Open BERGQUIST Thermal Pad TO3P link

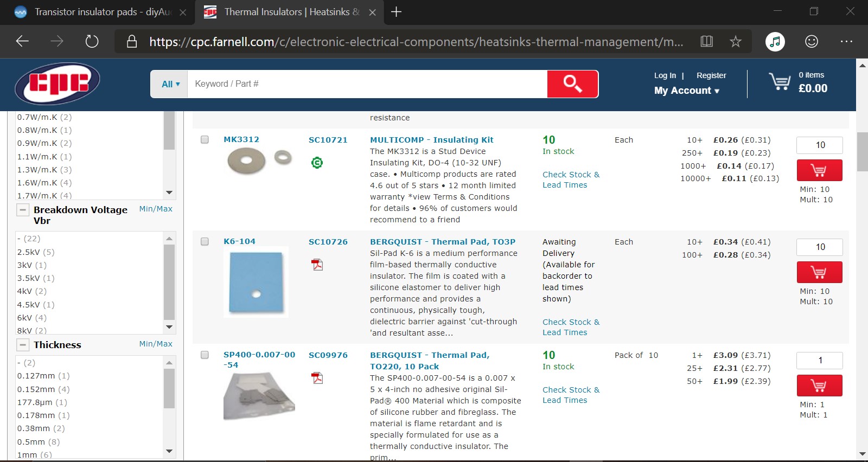pos(443,242)
